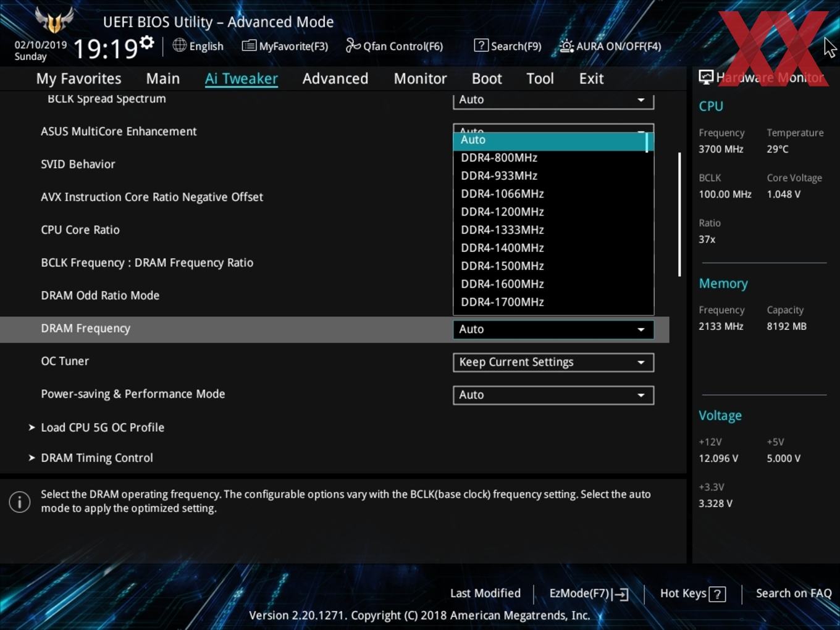The height and width of the screenshot is (630, 840).
Task: Click the dropdown list scrollbar thumb
Action: 647,142
